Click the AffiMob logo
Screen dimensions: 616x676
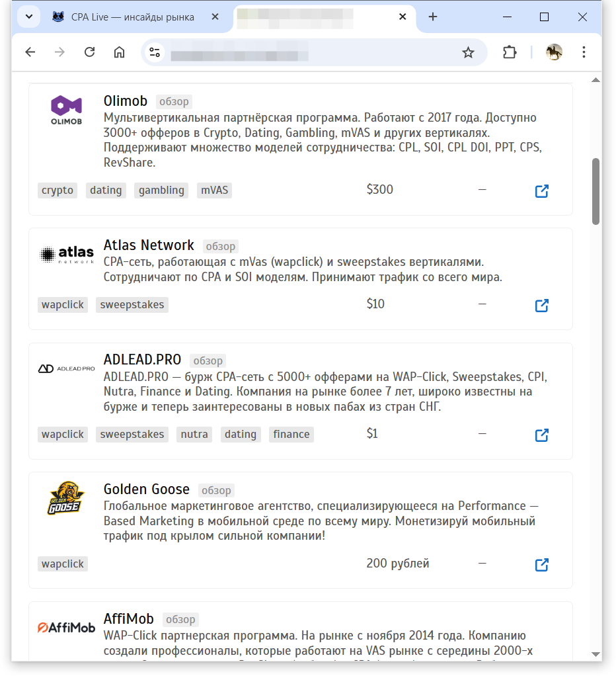pyautogui.click(x=66, y=628)
